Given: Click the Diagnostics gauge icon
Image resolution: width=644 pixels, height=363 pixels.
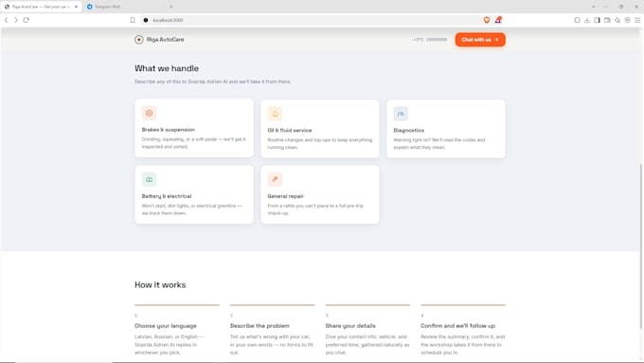Looking at the screenshot, I should [x=401, y=114].
